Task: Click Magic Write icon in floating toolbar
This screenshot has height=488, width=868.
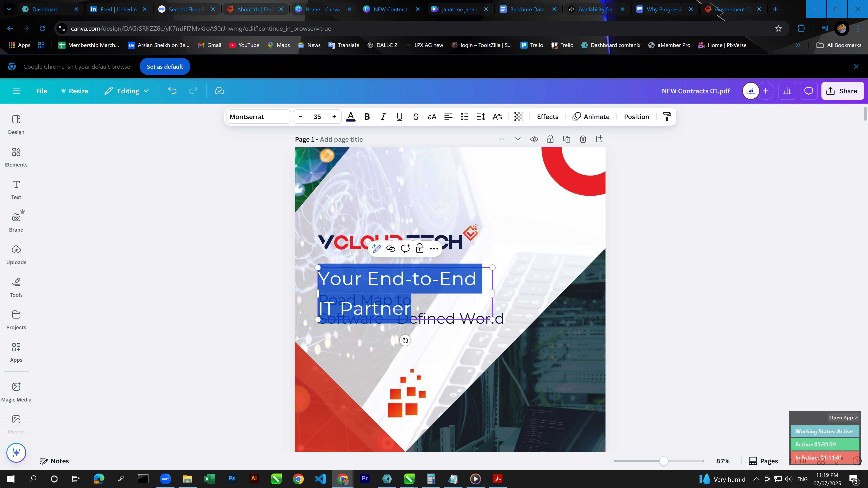Action: tap(376, 249)
